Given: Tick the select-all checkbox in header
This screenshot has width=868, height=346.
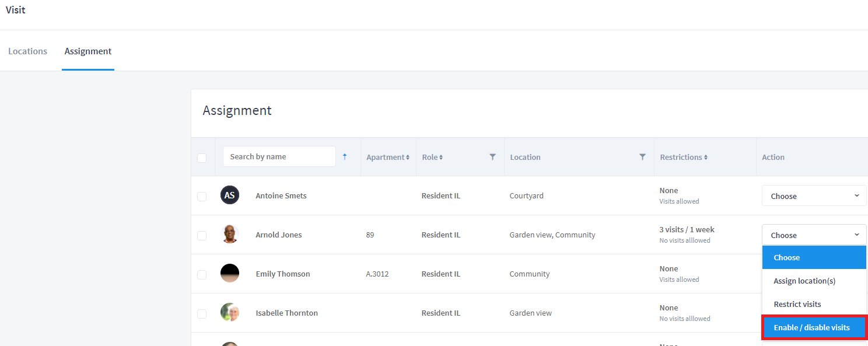Looking at the screenshot, I should (202, 158).
